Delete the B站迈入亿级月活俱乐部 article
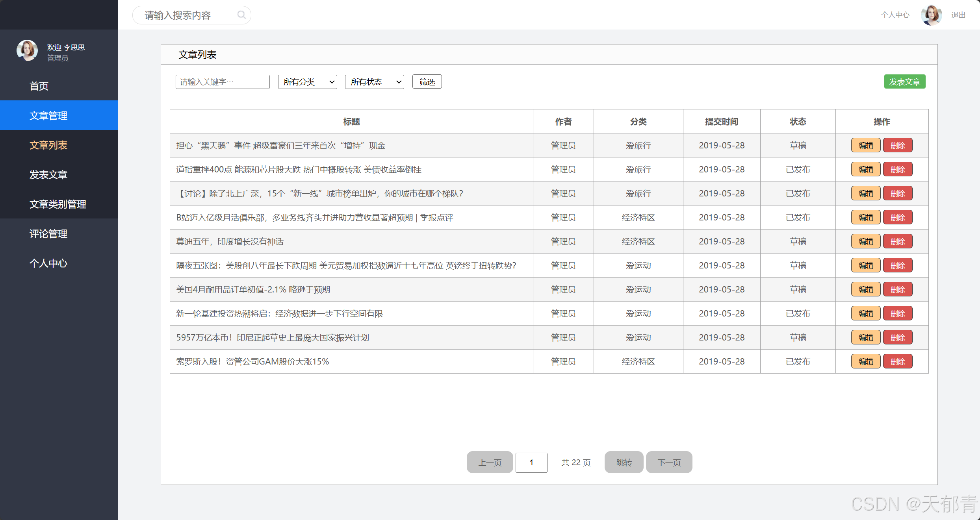The width and height of the screenshot is (980, 520). [898, 217]
